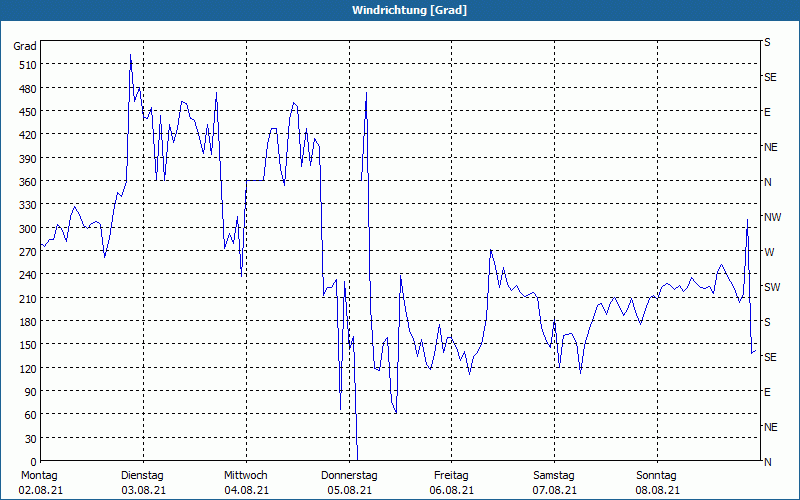Select the '0' value at axis origin
This screenshot has width=800, height=500.
[x=34, y=462]
